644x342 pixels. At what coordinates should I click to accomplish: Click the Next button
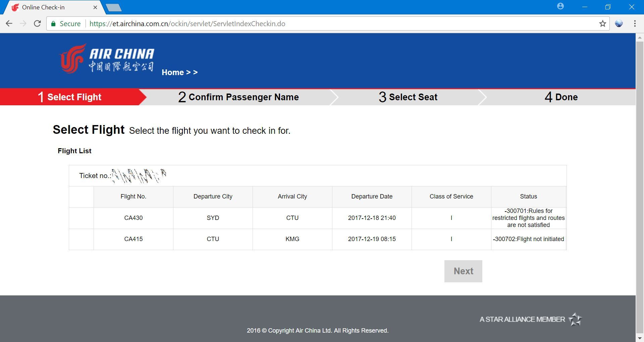point(463,271)
